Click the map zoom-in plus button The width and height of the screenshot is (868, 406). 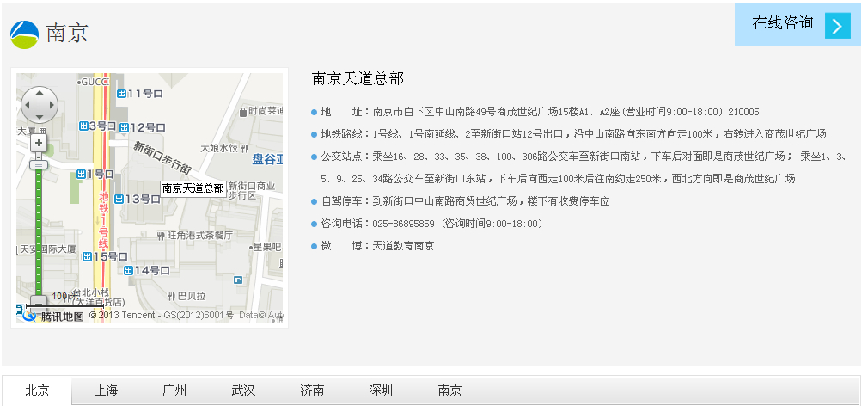38,143
